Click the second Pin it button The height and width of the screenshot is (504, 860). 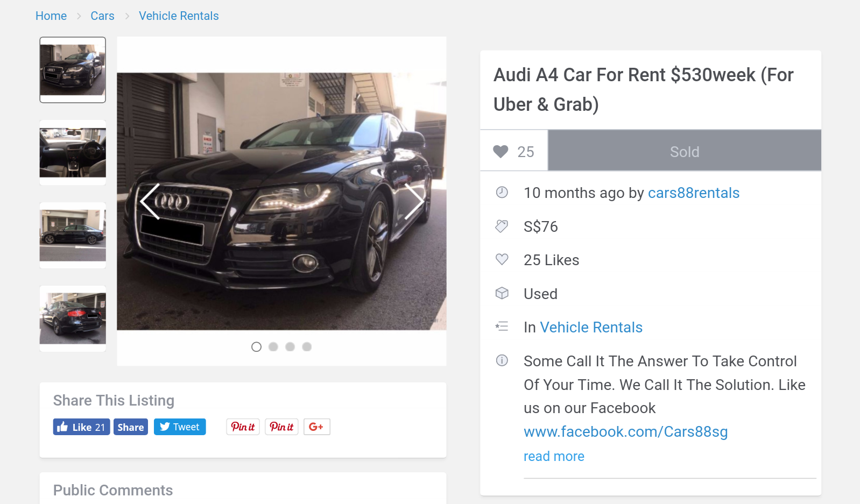click(x=281, y=427)
